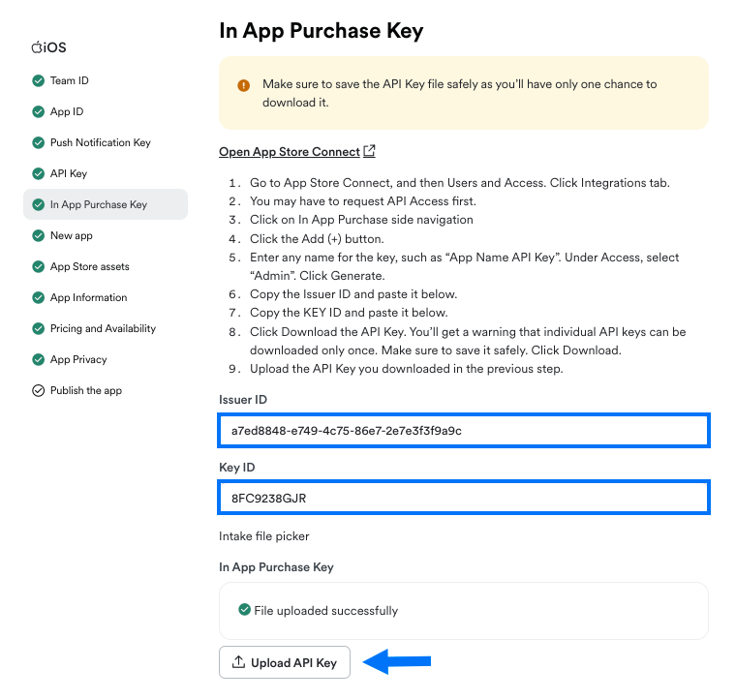Image resolution: width=736 pixels, height=700 pixels.
Task: Open the App Store Connect link
Action: click(290, 152)
